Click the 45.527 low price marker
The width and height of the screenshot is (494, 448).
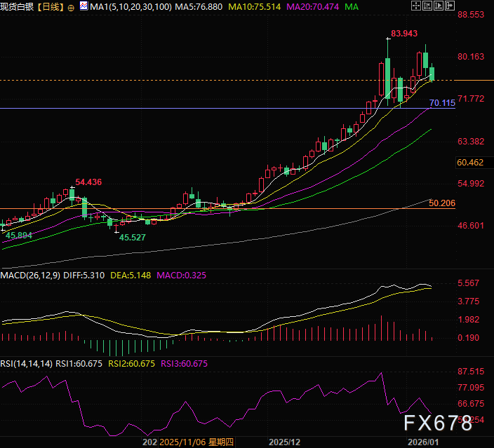(x=133, y=238)
